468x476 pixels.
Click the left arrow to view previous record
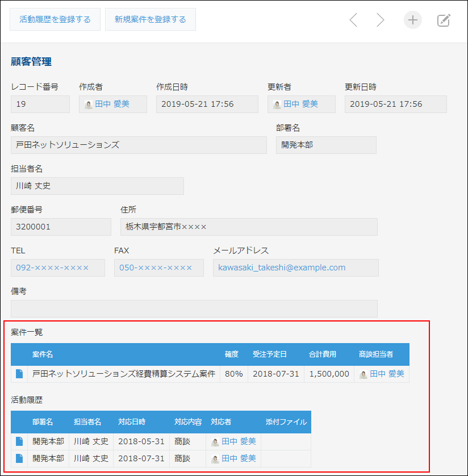pyautogui.click(x=353, y=20)
